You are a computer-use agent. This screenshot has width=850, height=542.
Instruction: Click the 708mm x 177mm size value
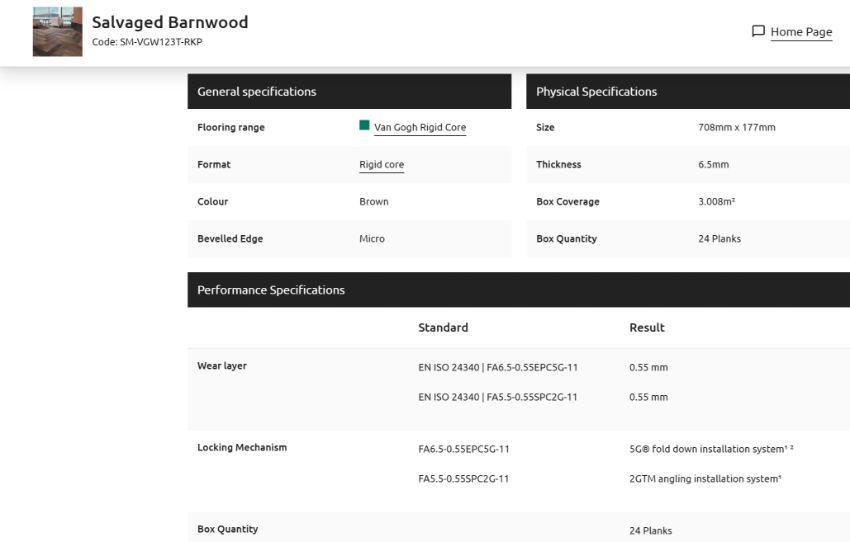click(737, 127)
